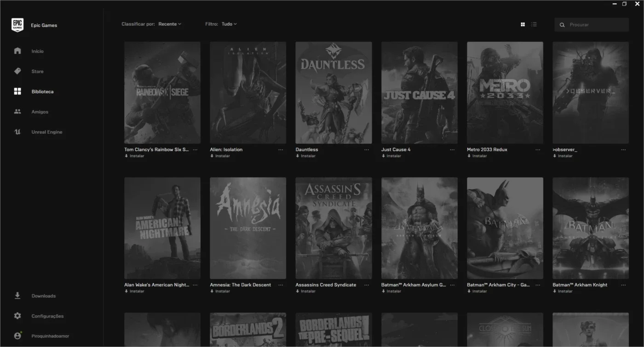Screen dimensions: 644x347
Task: Open options for Batman Arkham Asylum
Action: click(x=452, y=285)
